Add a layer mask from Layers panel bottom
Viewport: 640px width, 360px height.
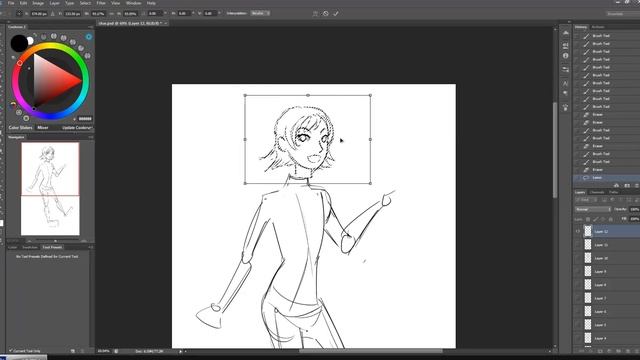[600, 351]
